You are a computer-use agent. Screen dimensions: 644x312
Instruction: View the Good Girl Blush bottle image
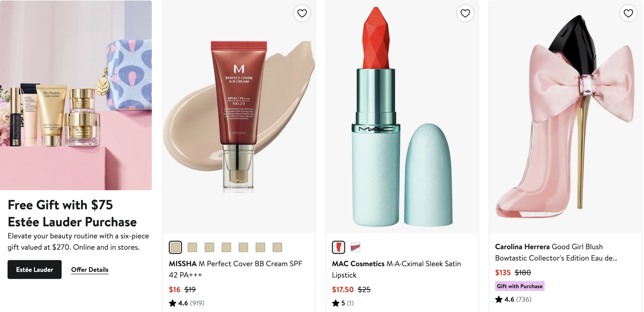tap(565, 117)
